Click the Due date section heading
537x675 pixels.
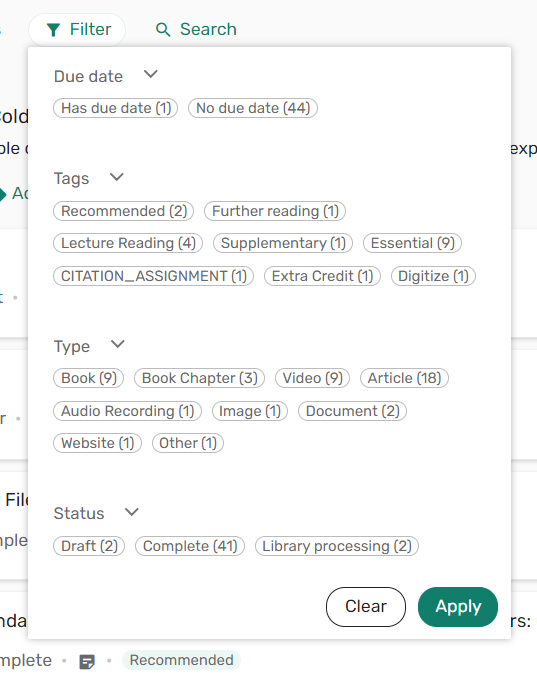pos(88,76)
